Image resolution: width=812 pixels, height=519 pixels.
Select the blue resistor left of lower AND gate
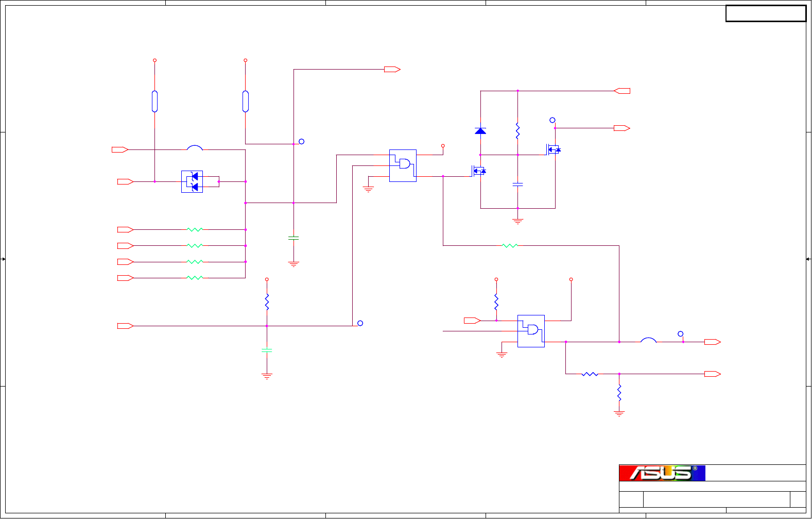[496, 302]
